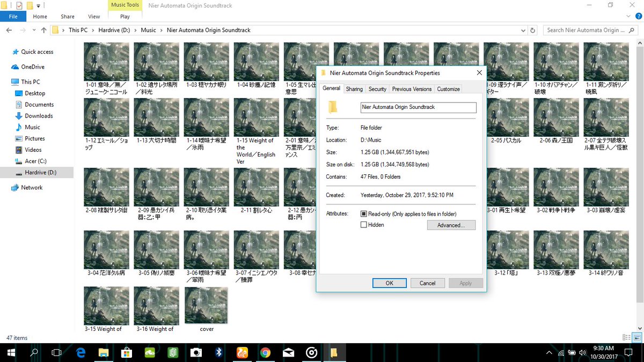Launch Microsoft Edge from the taskbar
Image resolution: width=644 pixels, height=362 pixels.
[x=82, y=352]
